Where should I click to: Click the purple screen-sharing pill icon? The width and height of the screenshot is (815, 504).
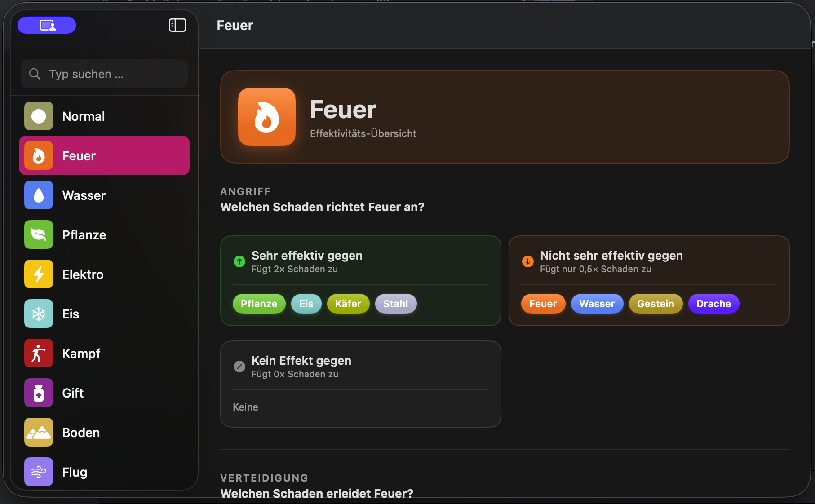(x=47, y=25)
